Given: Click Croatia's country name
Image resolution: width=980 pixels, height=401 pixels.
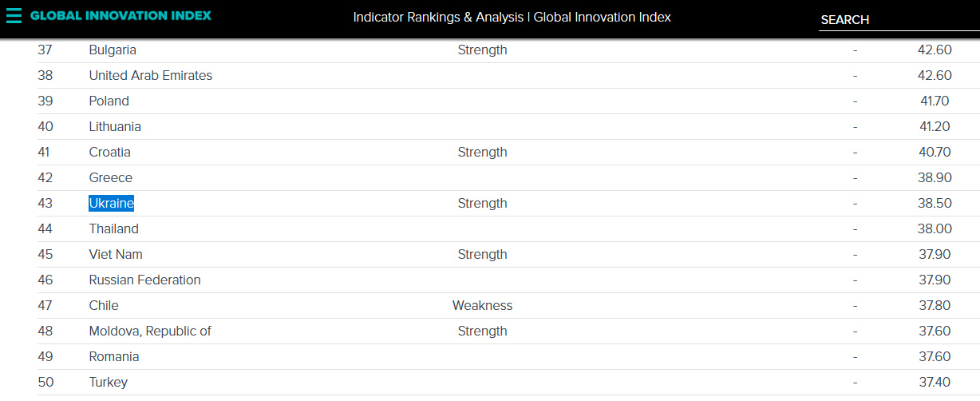Looking at the screenshot, I should point(109,152).
